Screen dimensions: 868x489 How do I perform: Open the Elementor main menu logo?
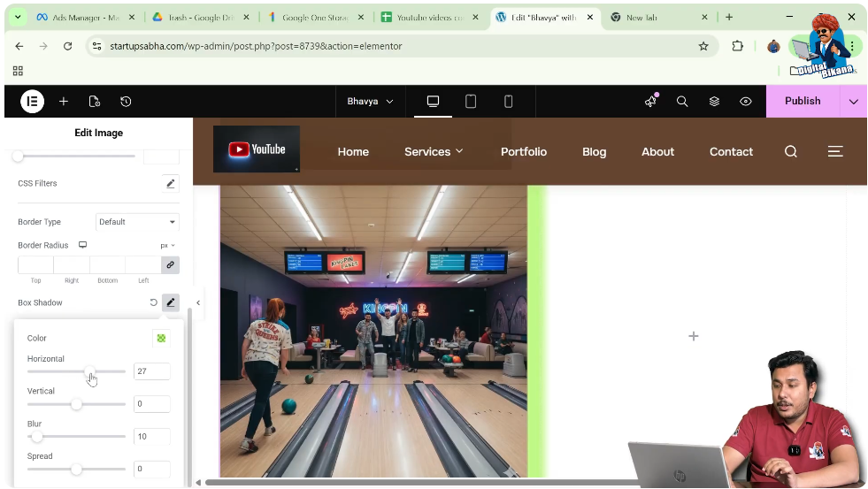32,102
